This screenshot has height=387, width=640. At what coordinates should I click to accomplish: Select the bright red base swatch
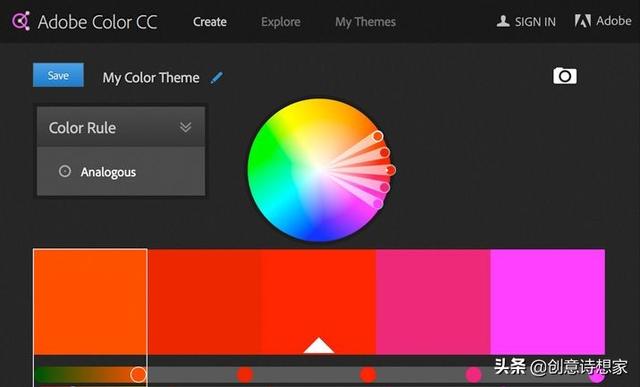click(318, 302)
